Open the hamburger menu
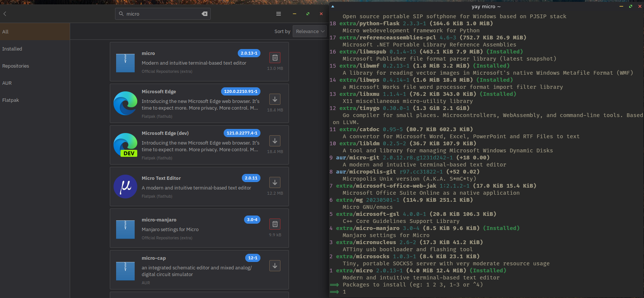Image resolution: width=644 pixels, height=298 pixels. 279,14
